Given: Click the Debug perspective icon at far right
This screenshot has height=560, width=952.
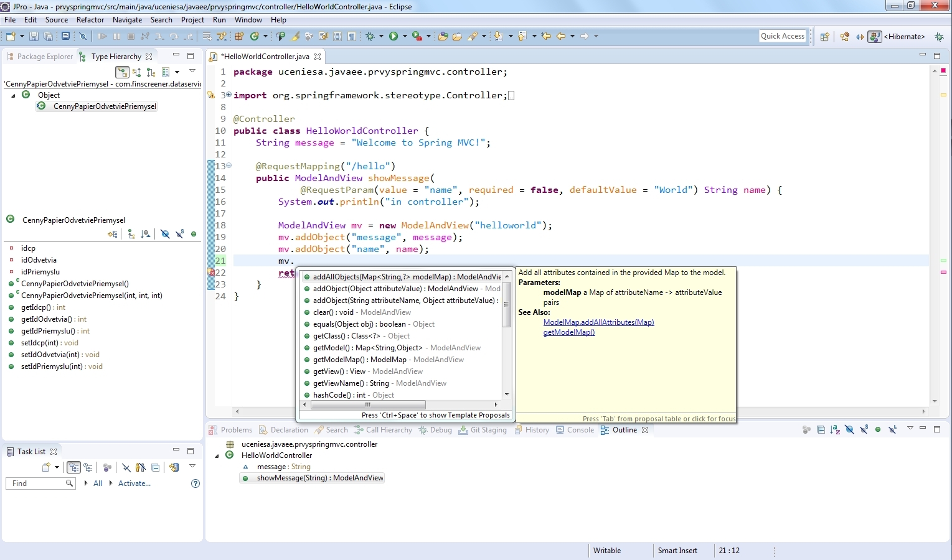Looking at the screenshot, I should pos(940,37).
